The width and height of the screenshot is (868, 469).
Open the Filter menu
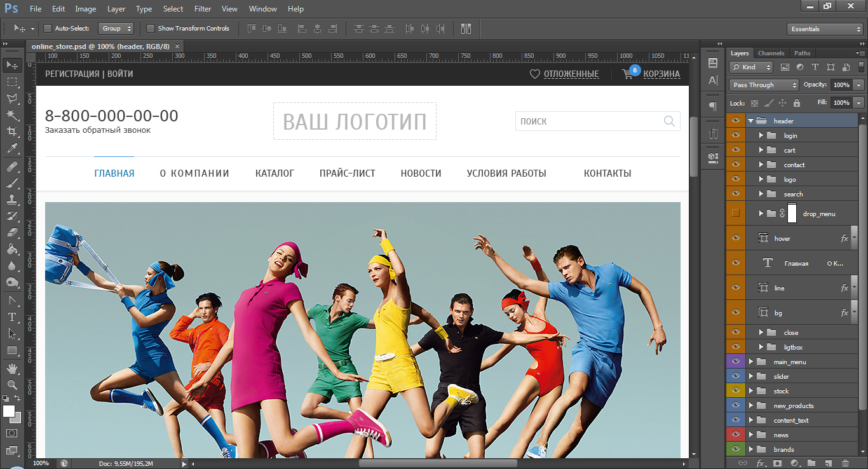pyautogui.click(x=203, y=9)
